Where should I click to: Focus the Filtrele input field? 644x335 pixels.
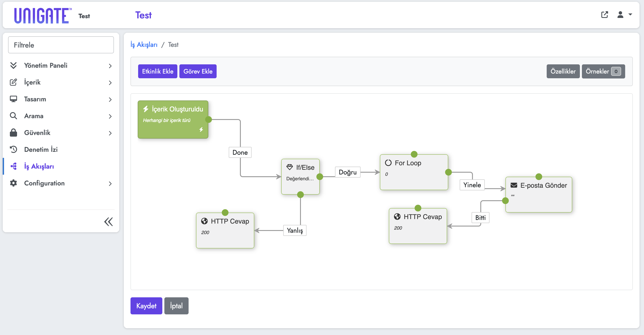[61, 45]
